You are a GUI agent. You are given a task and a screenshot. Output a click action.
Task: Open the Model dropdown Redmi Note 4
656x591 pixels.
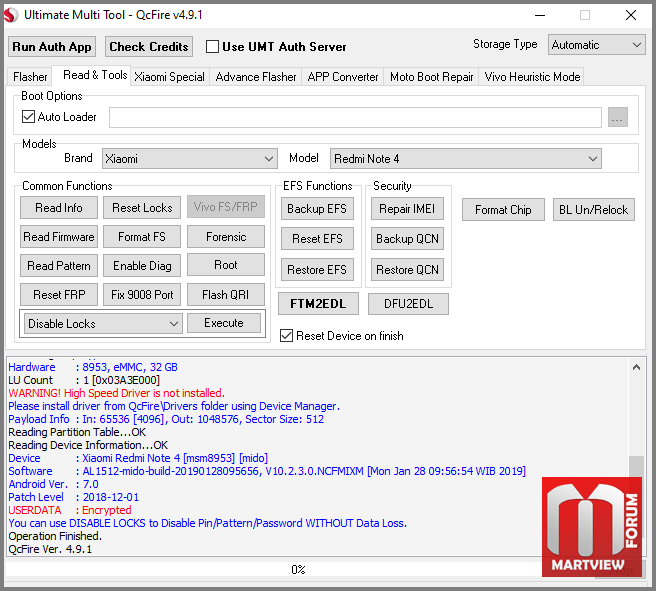(x=466, y=159)
